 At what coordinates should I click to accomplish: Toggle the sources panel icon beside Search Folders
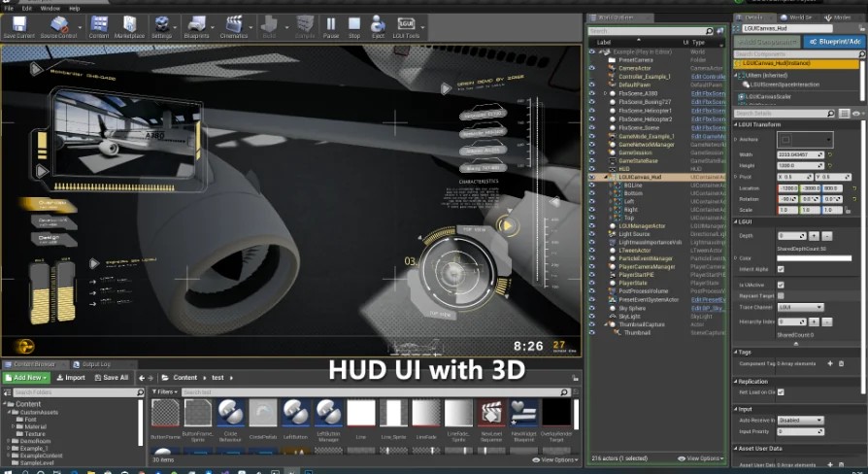pos(7,392)
